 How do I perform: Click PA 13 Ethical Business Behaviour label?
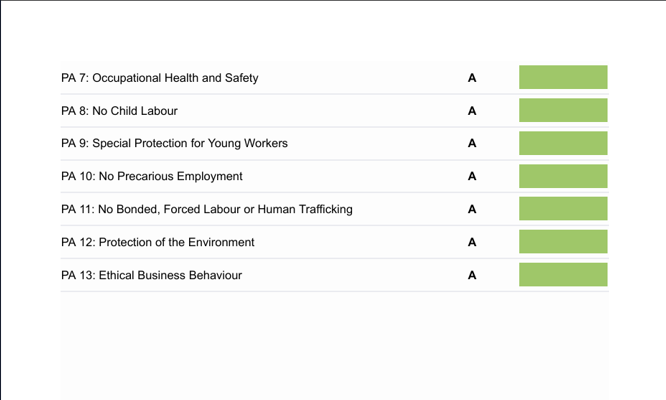[x=151, y=275]
